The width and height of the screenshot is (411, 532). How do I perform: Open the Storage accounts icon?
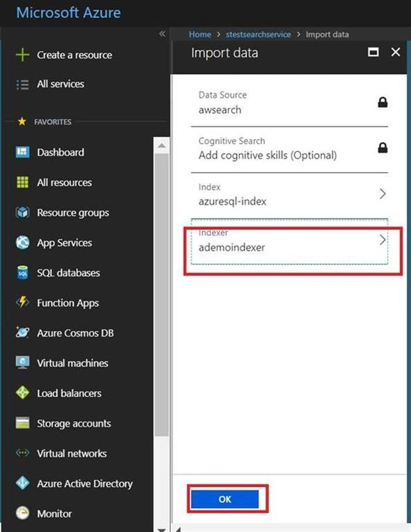coord(22,423)
